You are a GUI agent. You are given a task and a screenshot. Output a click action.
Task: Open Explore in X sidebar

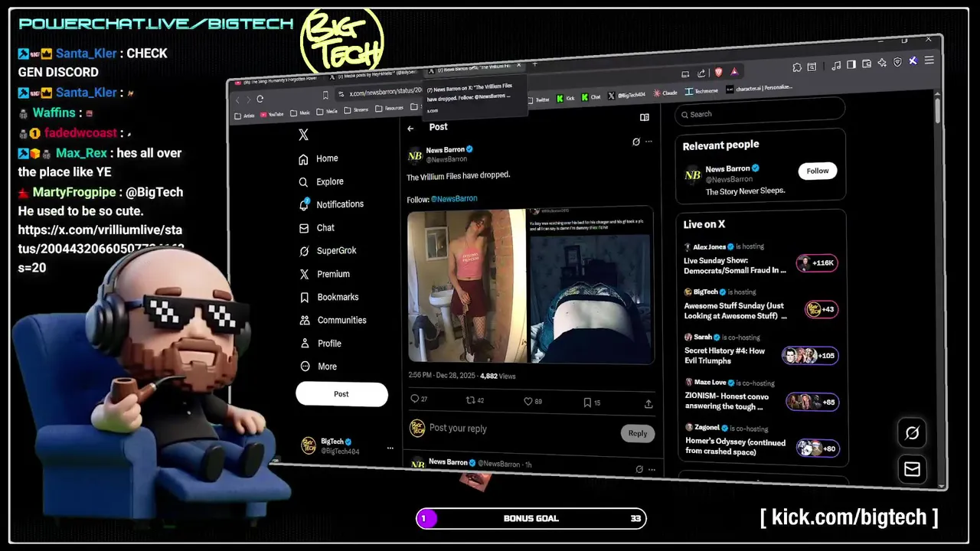pos(322,181)
